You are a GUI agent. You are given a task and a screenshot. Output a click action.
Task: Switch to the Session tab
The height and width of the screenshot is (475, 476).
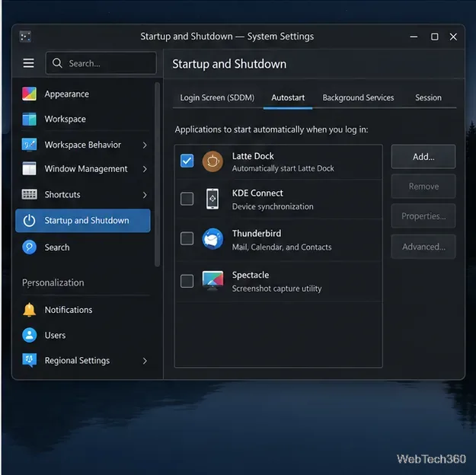click(x=428, y=97)
